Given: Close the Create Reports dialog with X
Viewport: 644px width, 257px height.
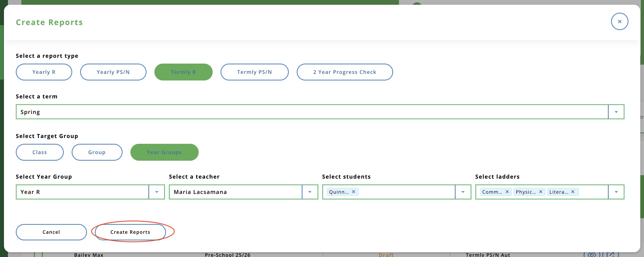Looking at the screenshot, I should [x=619, y=21].
